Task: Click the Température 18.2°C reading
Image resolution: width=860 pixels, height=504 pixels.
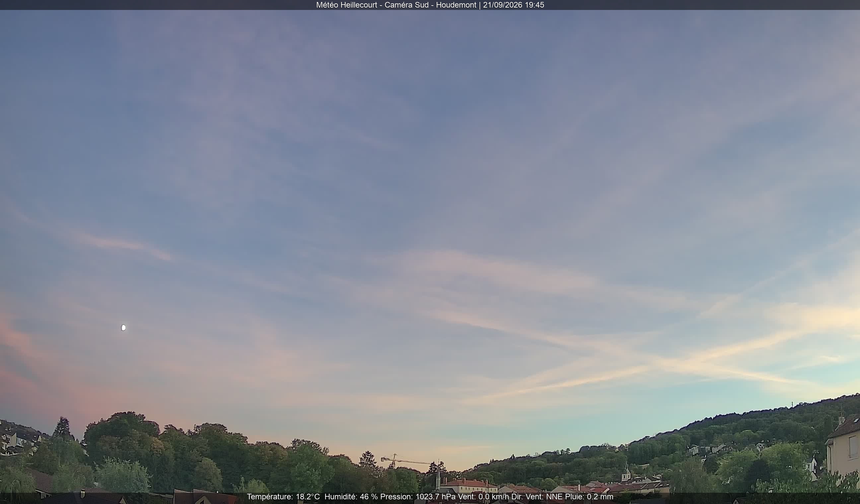Action: [x=283, y=497]
